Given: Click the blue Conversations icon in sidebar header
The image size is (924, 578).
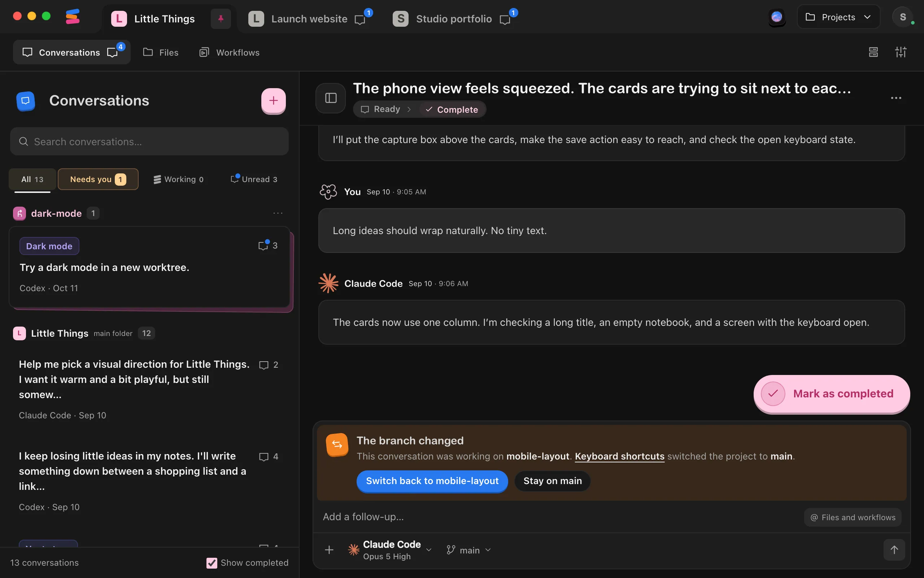Looking at the screenshot, I should tap(26, 101).
